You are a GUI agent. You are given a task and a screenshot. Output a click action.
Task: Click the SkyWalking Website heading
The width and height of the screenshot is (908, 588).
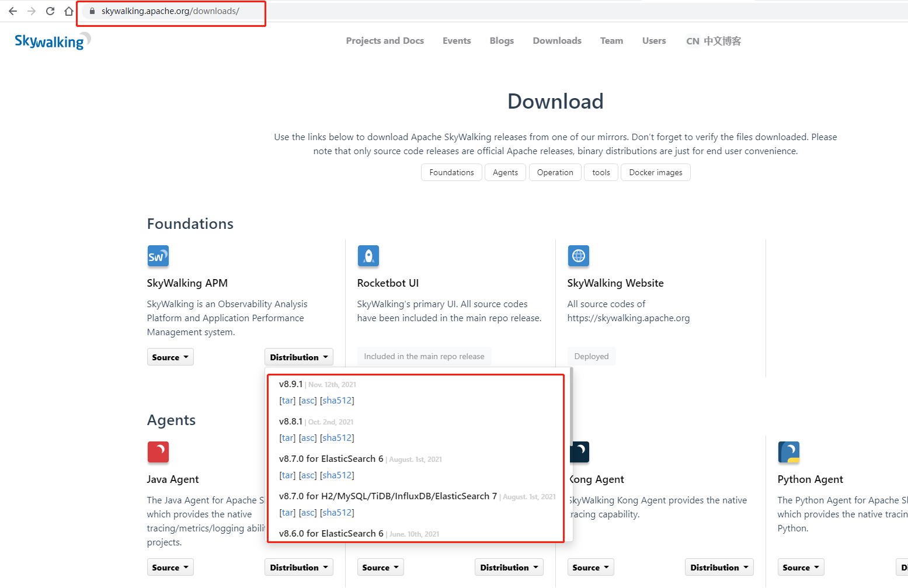tap(615, 283)
